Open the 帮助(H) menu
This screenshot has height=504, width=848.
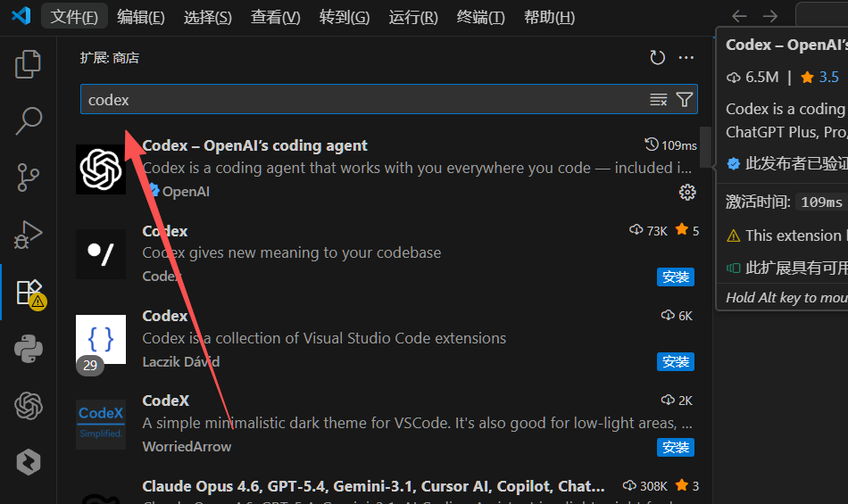click(549, 17)
